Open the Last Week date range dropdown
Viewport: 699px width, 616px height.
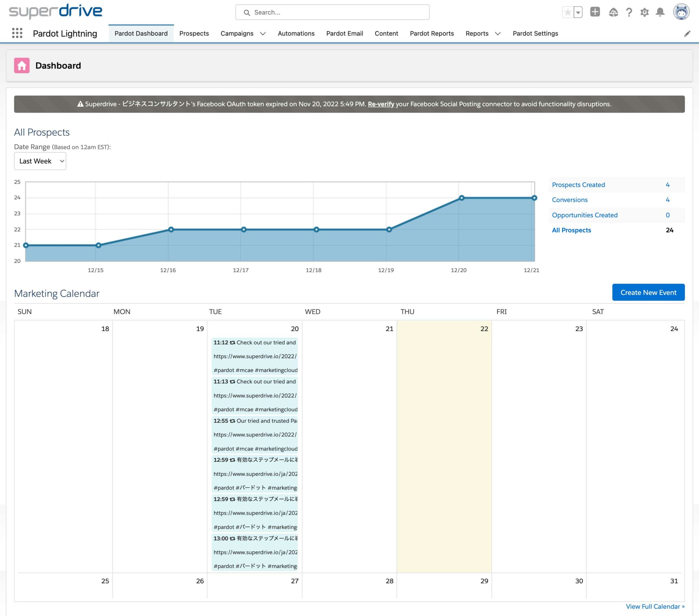[x=40, y=161]
